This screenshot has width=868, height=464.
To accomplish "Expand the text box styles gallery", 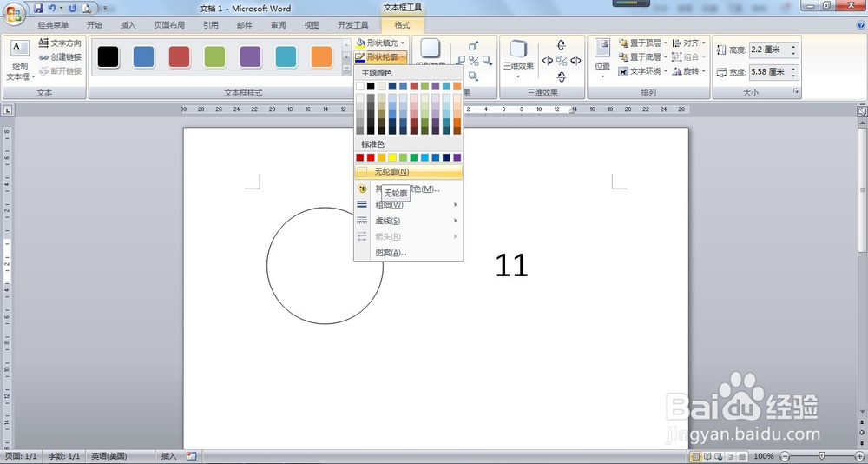I will coord(346,70).
